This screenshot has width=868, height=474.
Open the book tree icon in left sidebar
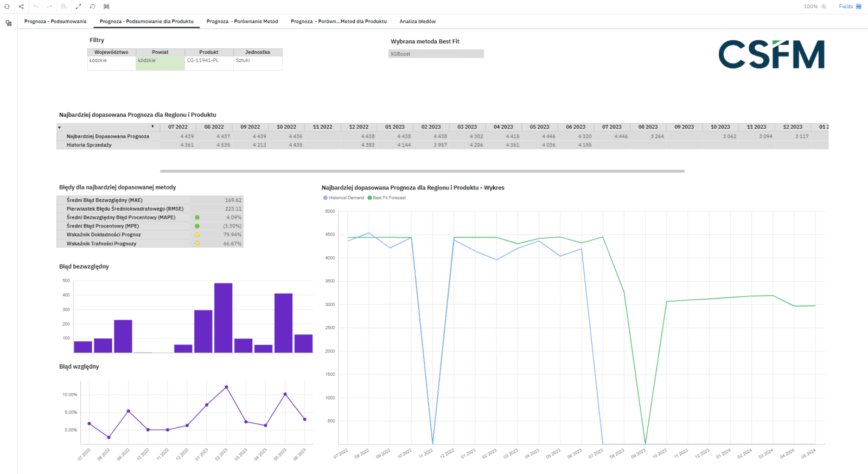(9, 23)
